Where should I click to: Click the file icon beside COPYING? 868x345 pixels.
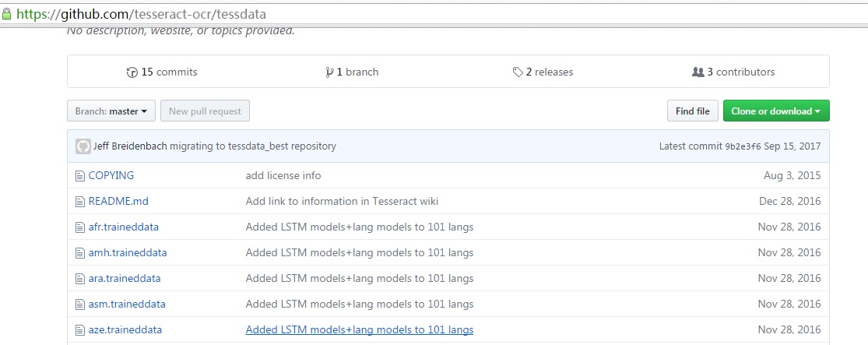click(80, 176)
